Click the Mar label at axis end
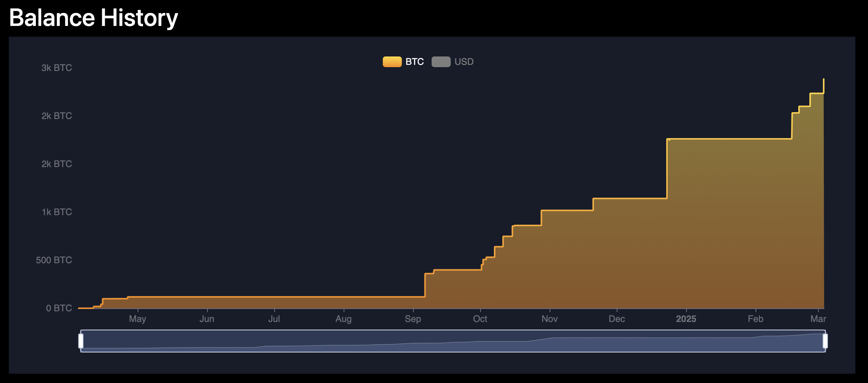Viewport: 868px width, 383px height. tap(818, 319)
